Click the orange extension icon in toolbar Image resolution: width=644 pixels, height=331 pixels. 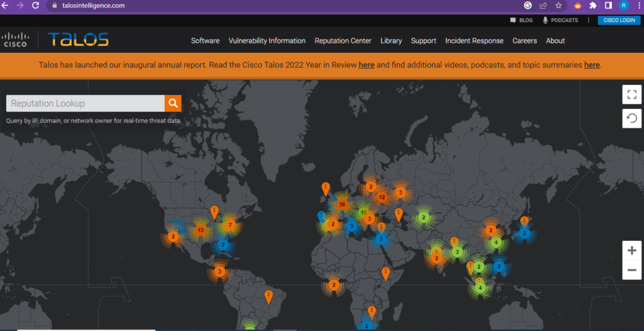[x=577, y=5]
